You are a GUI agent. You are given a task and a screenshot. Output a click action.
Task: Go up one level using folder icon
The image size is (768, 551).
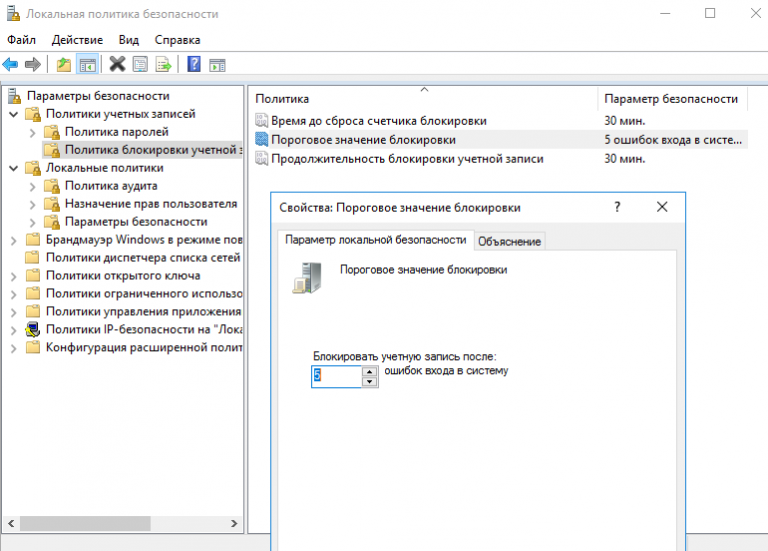point(64,65)
